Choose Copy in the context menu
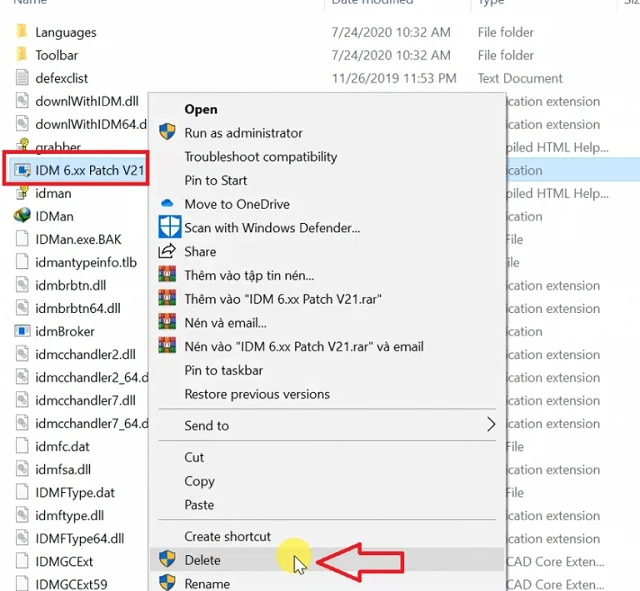Image resolution: width=640 pixels, height=591 pixels. coord(199,481)
